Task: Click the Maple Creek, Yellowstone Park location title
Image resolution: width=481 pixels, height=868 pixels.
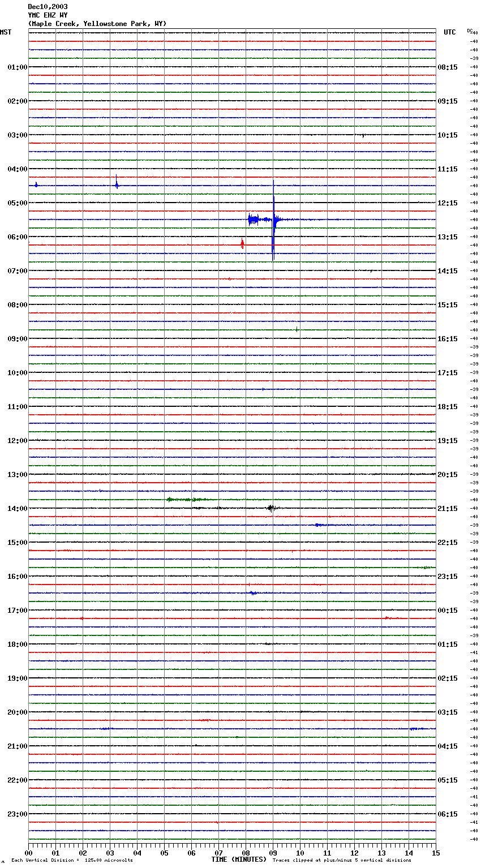Action: tap(97, 24)
